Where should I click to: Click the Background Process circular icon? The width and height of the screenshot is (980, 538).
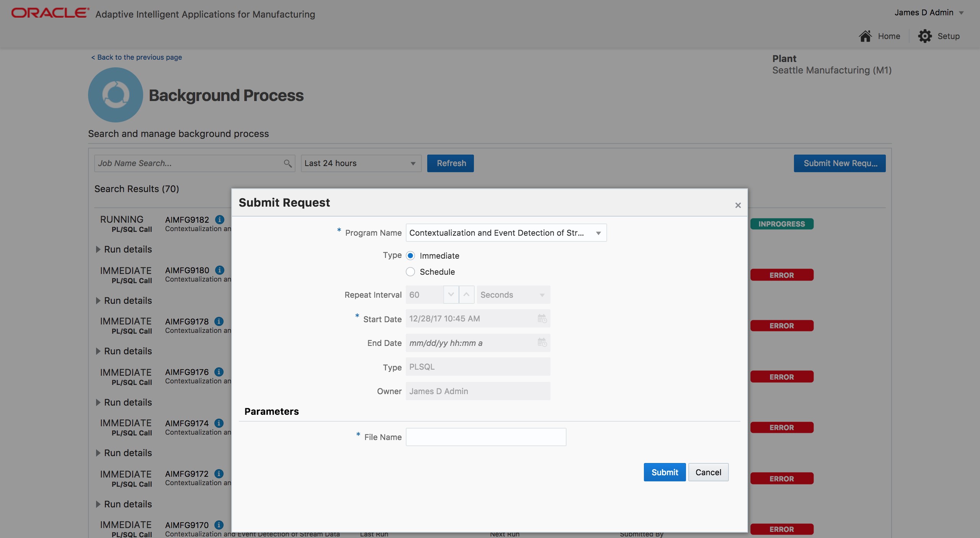coord(115,95)
